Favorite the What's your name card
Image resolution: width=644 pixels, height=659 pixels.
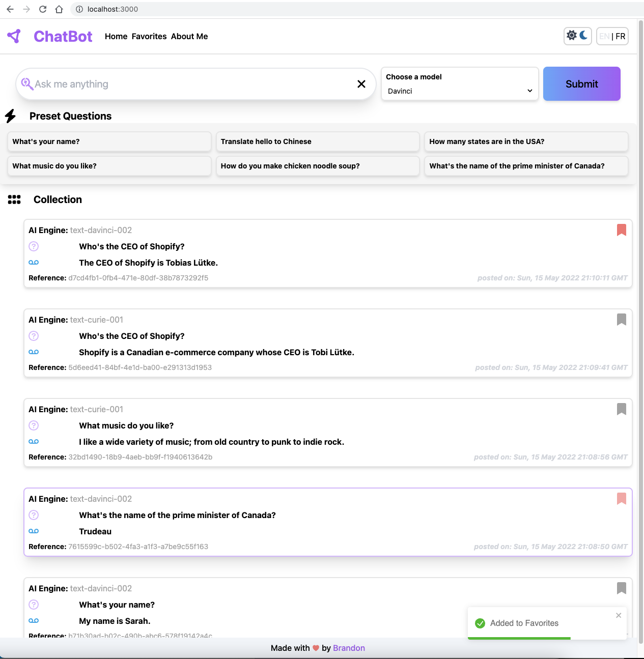622,588
